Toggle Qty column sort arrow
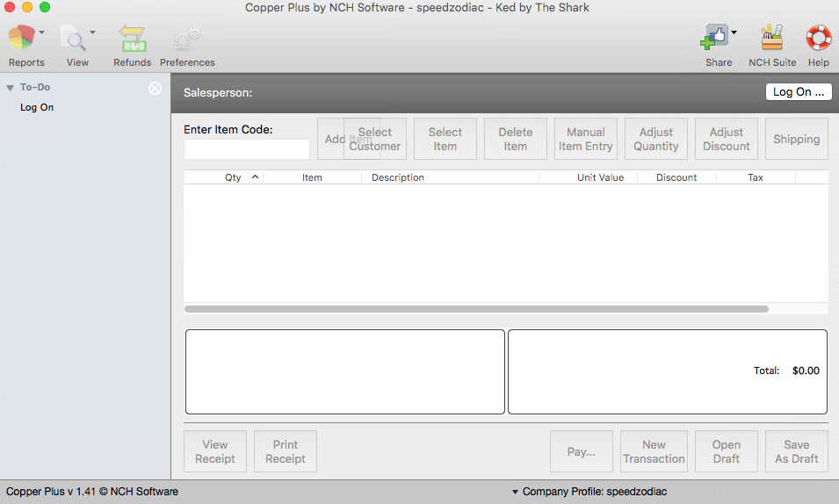839x504 pixels. [x=256, y=177]
